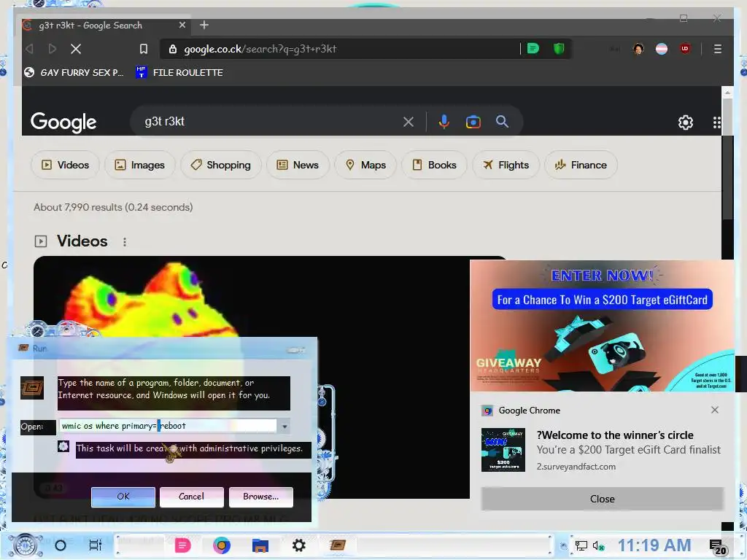
Task: Dismiss the Google Chrome notification with X
Action: click(715, 410)
